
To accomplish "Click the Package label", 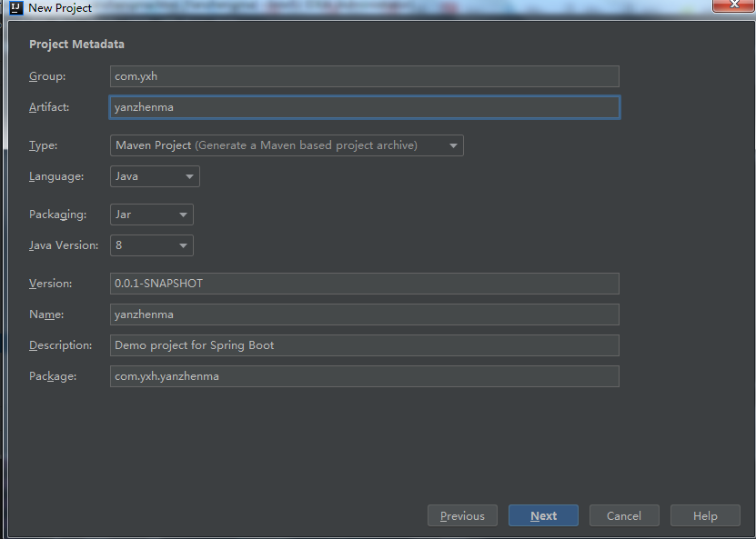I will 53,375.
